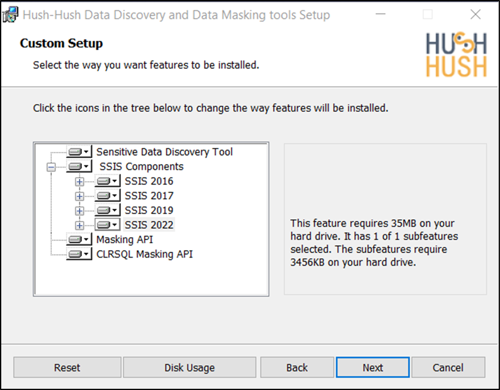Viewport: 500px width, 390px height.
Task: Open the Masking API feature drive icon
Action: [x=79, y=239]
